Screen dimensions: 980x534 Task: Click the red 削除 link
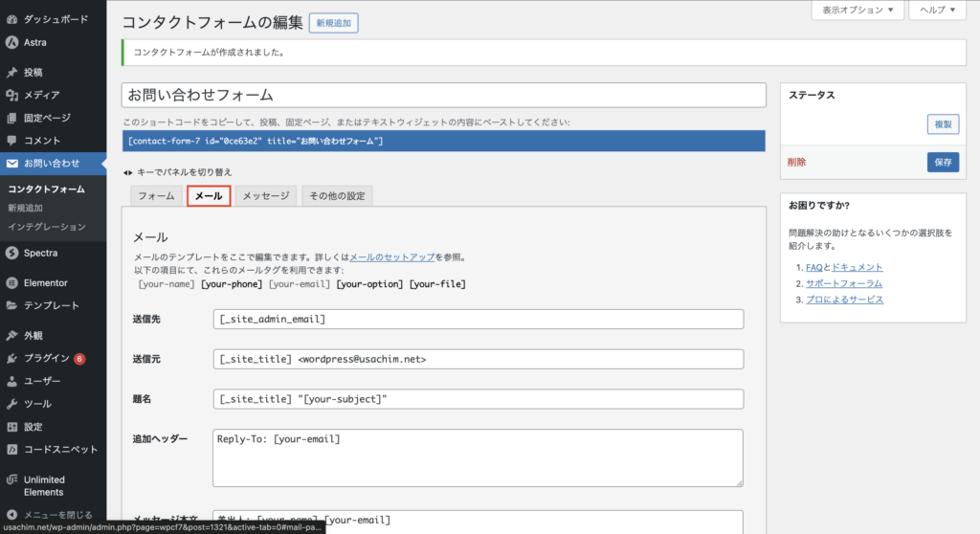coord(796,163)
